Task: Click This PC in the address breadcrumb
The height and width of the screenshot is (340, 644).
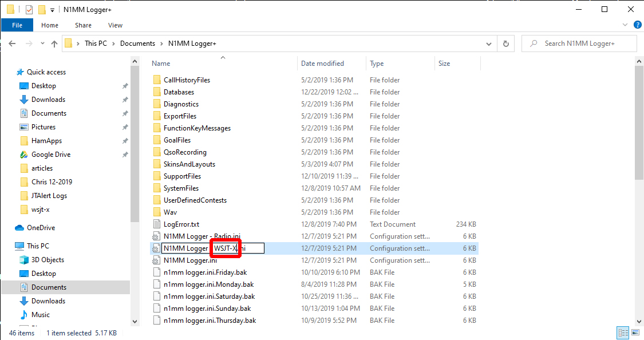Action: point(96,44)
